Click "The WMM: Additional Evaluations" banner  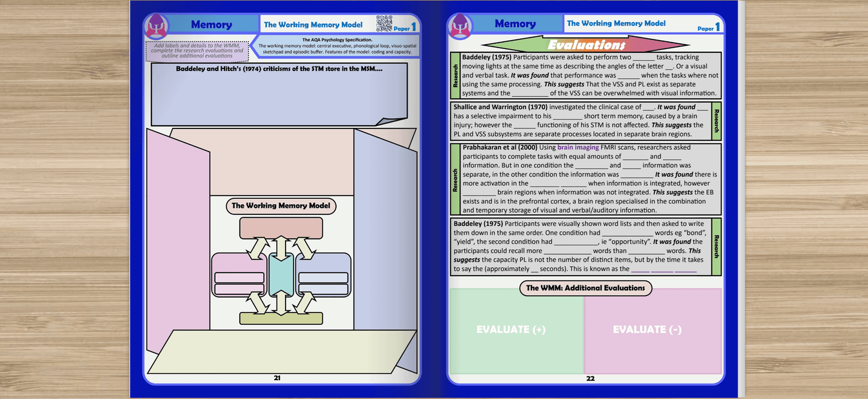click(586, 288)
